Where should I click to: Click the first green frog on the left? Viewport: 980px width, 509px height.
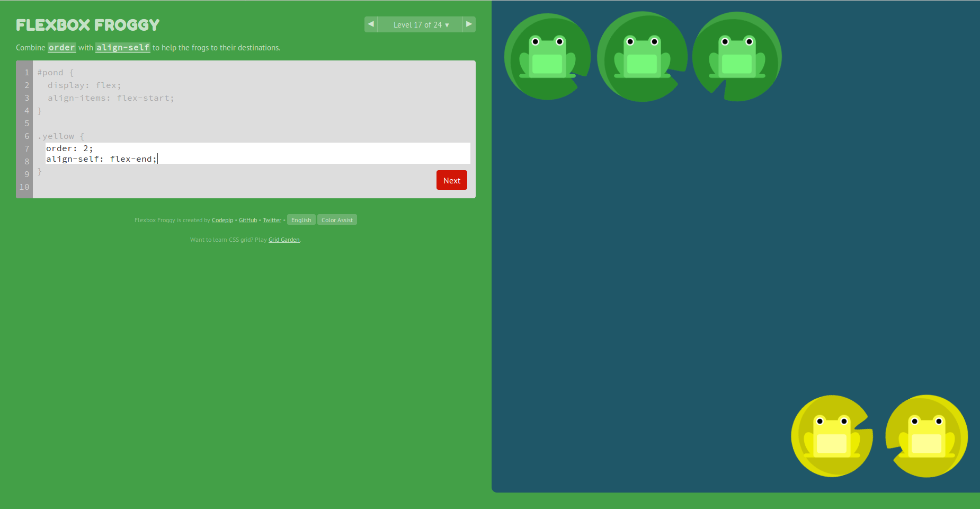(547, 57)
